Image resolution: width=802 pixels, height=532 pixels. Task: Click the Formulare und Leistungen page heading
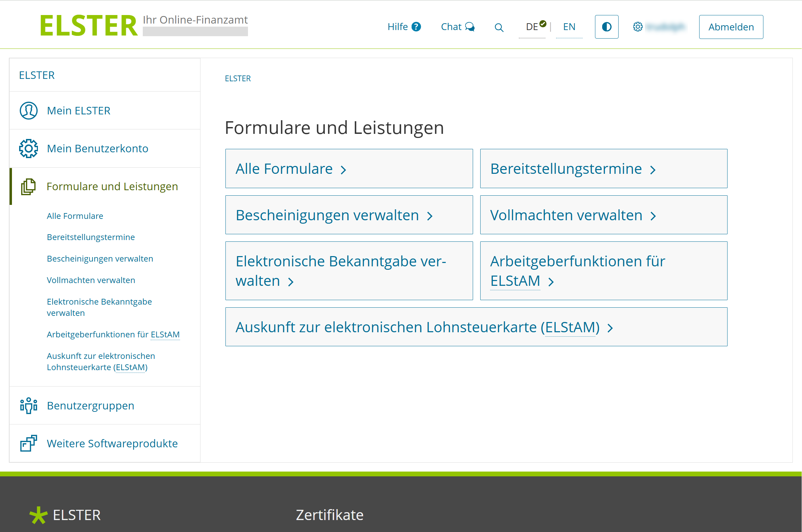(x=334, y=128)
